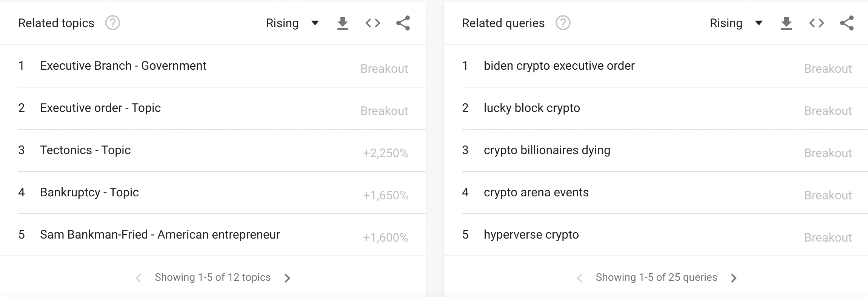
Task: Open help icon beside Related topics
Action: point(112,23)
